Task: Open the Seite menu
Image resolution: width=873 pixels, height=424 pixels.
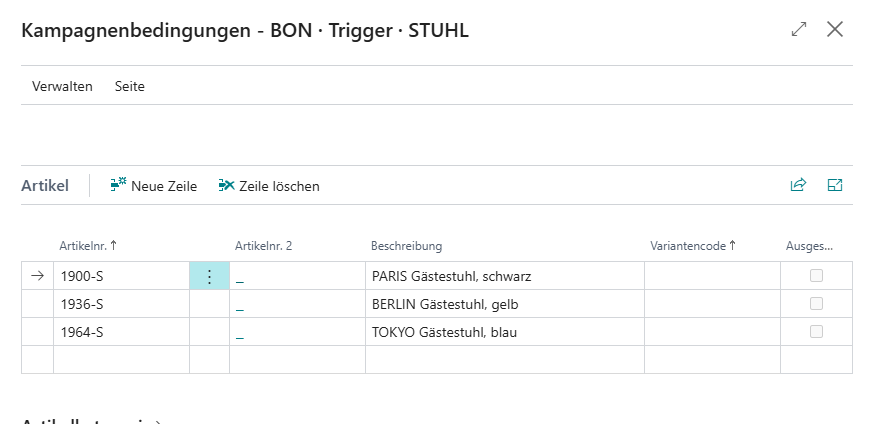Action: pyautogui.click(x=130, y=86)
